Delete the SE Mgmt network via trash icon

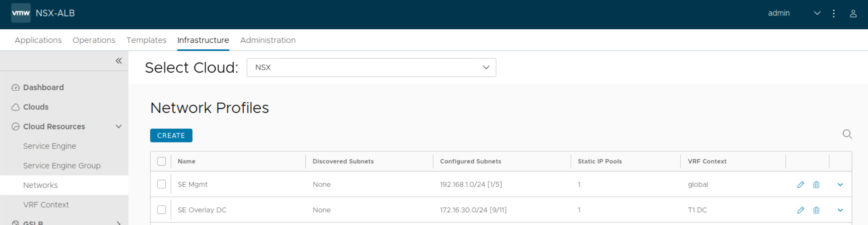[x=816, y=185]
